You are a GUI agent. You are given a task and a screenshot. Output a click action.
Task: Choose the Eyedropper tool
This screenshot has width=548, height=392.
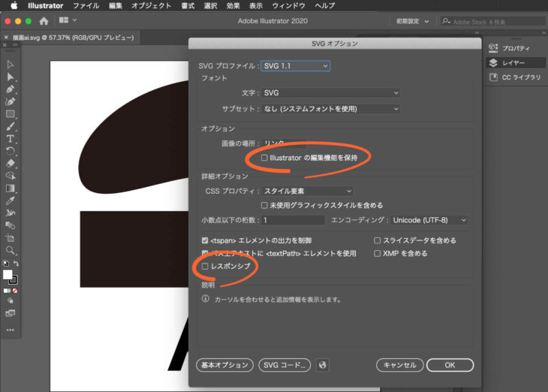coord(11,201)
